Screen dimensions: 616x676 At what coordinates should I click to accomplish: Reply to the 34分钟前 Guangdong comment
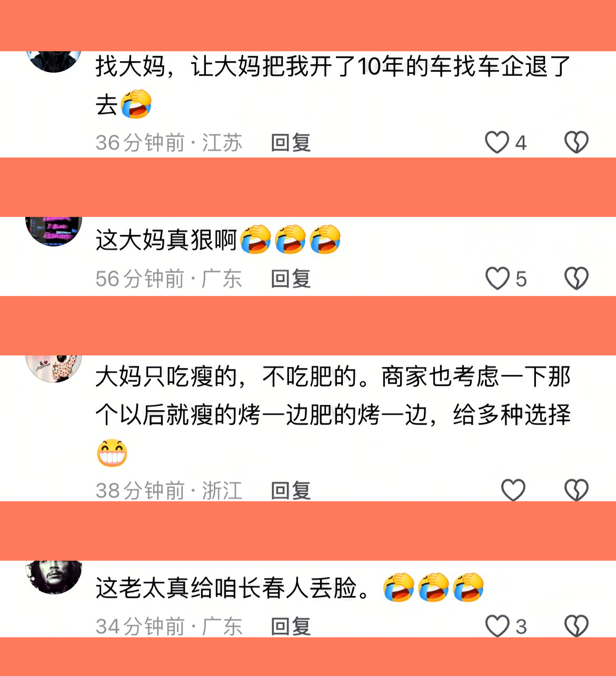pos(291,627)
